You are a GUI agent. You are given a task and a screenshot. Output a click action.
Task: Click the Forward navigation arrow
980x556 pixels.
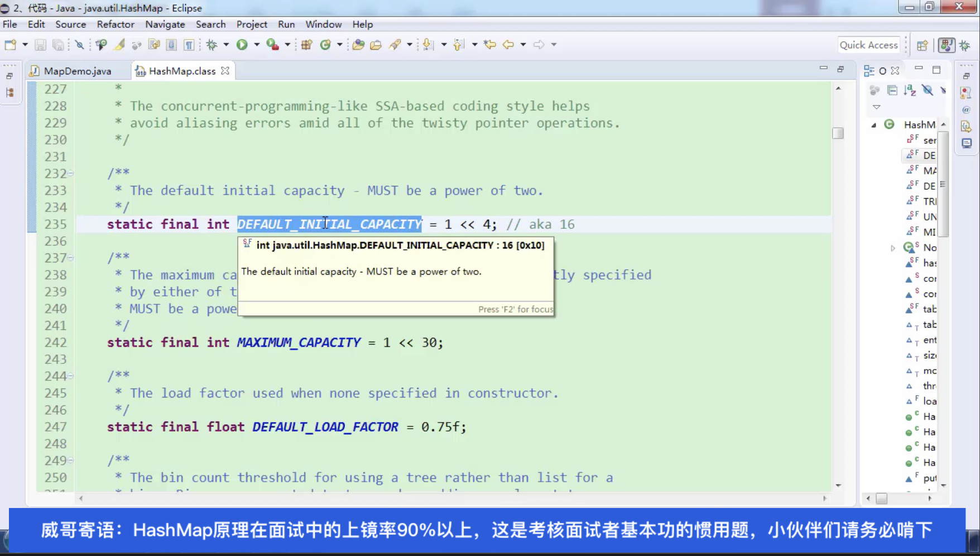539,45
